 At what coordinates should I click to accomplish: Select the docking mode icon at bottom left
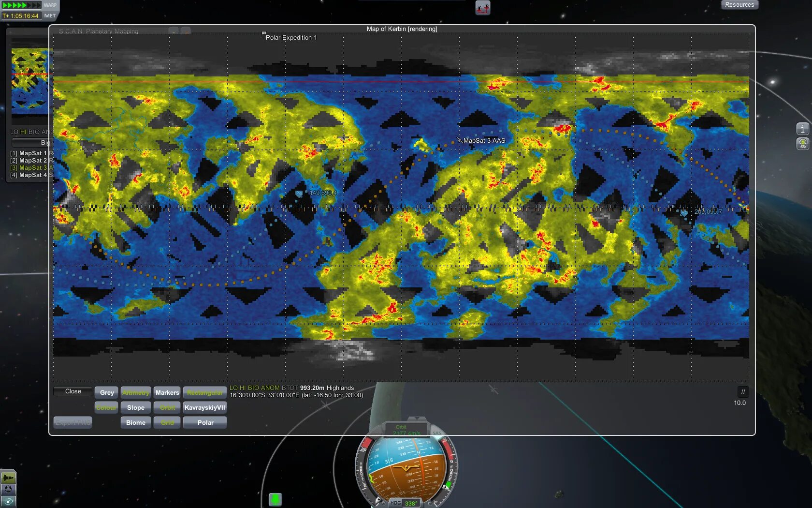tap(8, 489)
